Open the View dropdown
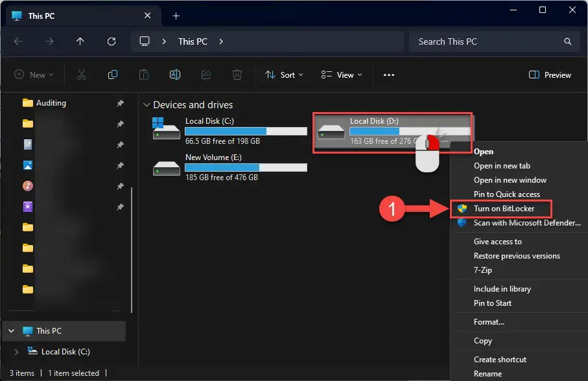 (342, 75)
